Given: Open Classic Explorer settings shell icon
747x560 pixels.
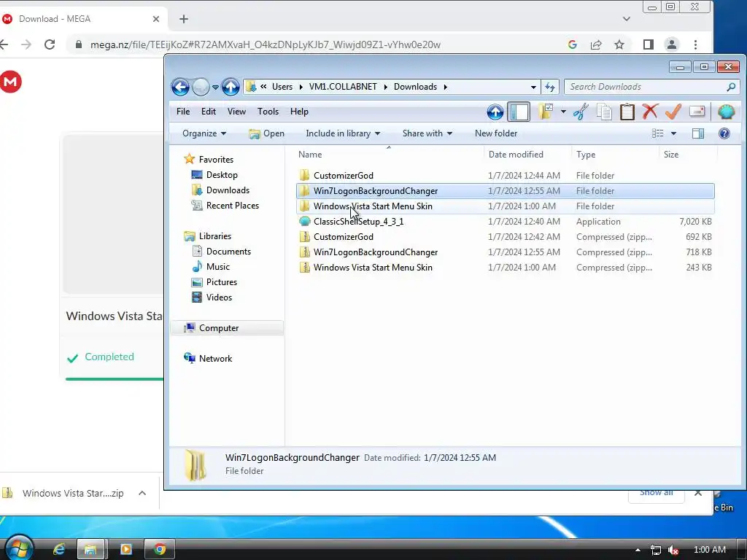Looking at the screenshot, I should pyautogui.click(x=726, y=112).
